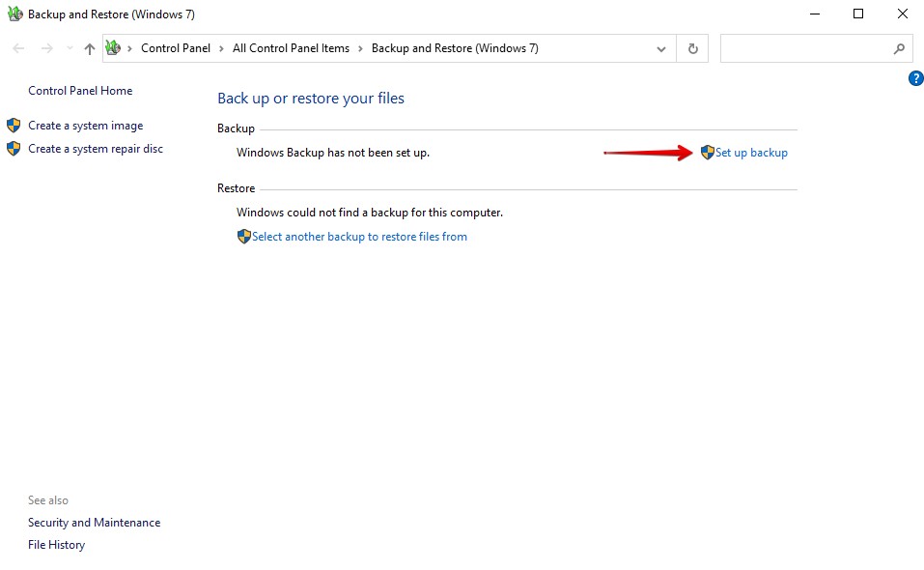Minimize the Backup and Restore window
This screenshot has width=924, height=570.
(815, 14)
